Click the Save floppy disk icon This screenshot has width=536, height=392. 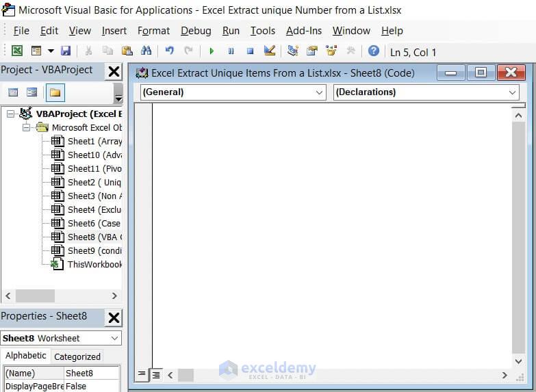(x=66, y=51)
